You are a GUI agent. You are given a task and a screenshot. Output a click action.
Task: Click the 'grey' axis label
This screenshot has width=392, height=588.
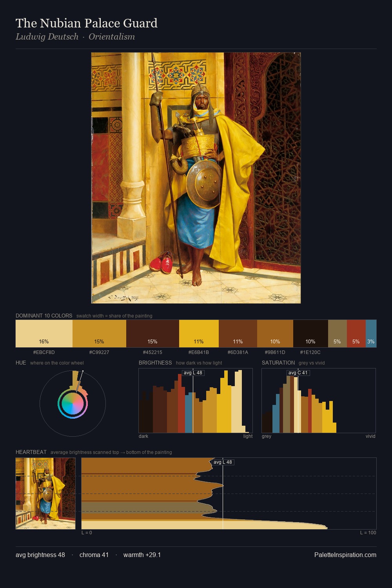267,436
